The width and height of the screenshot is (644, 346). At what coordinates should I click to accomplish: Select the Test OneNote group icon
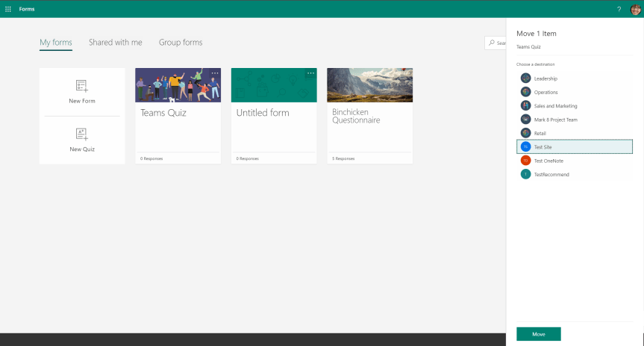[525, 161]
